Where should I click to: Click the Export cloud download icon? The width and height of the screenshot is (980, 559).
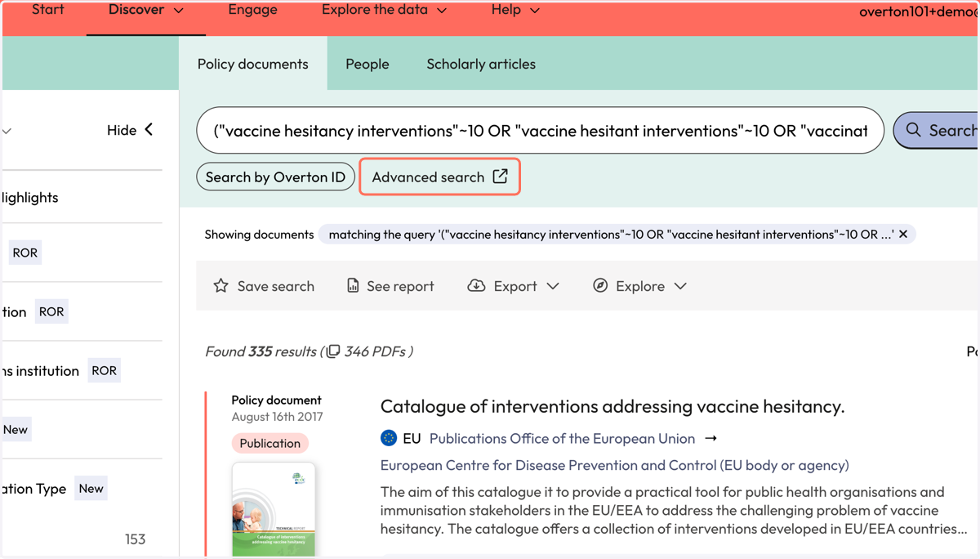point(476,286)
